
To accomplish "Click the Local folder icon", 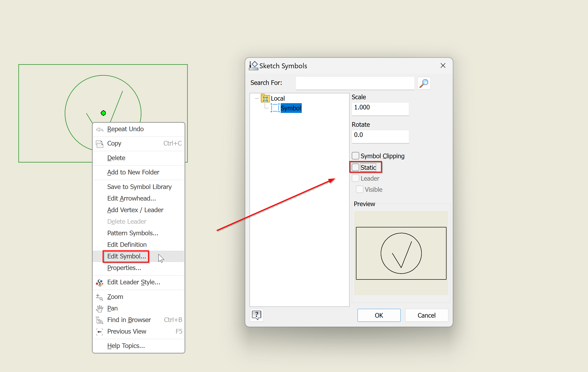I will [265, 98].
